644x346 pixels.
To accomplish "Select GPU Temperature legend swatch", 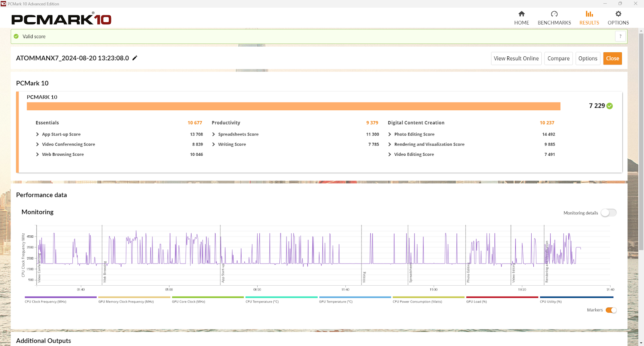I will tap(355, 297).
